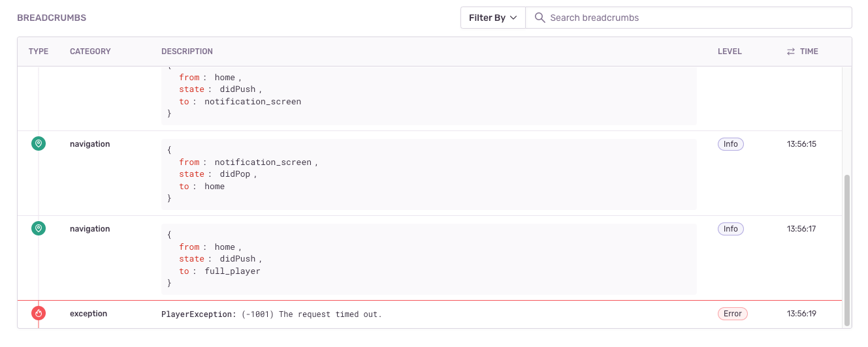Click the breadcrumbs list vertical scrollbar

(x=847, y=250)
